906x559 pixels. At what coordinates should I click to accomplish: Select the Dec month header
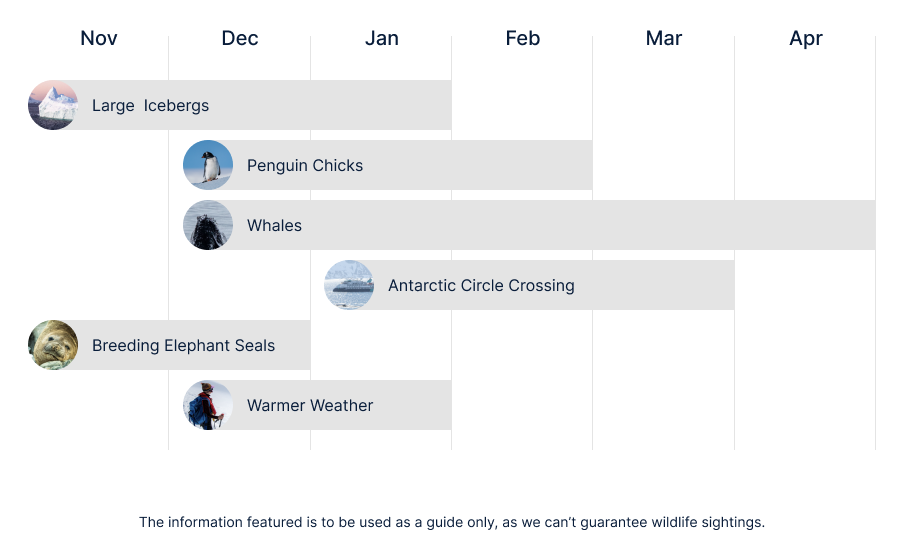240,38
